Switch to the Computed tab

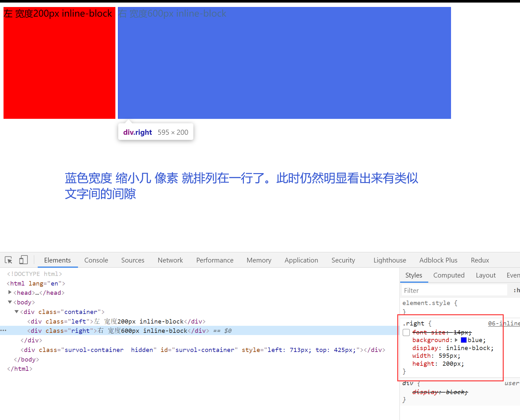click(x=449, y=275)
